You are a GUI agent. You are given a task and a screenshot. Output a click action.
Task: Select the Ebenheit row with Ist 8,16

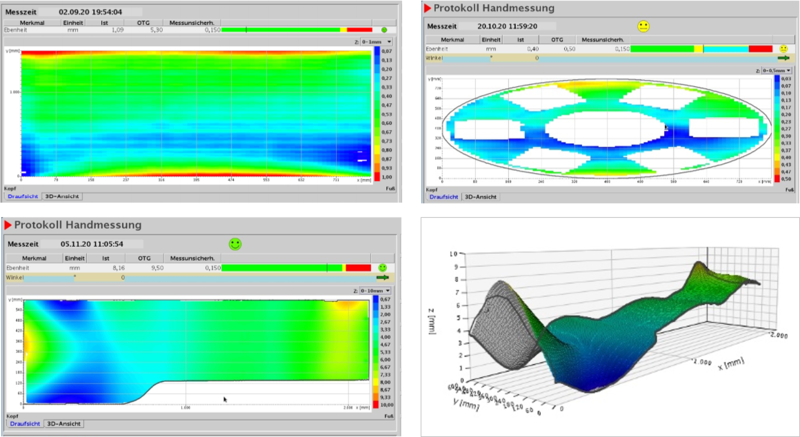pos(200,268)
